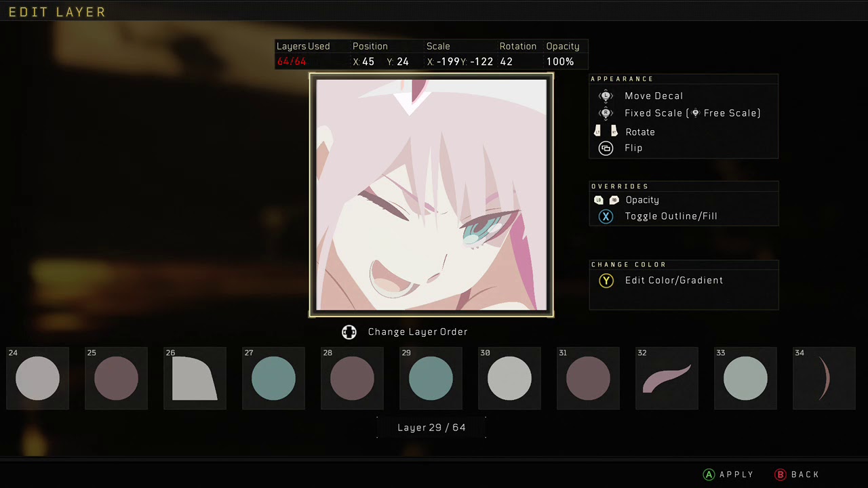This screenshot has height=488, width=868.
Task: Click Scale X value -199
Action: (x=448, y=62)
